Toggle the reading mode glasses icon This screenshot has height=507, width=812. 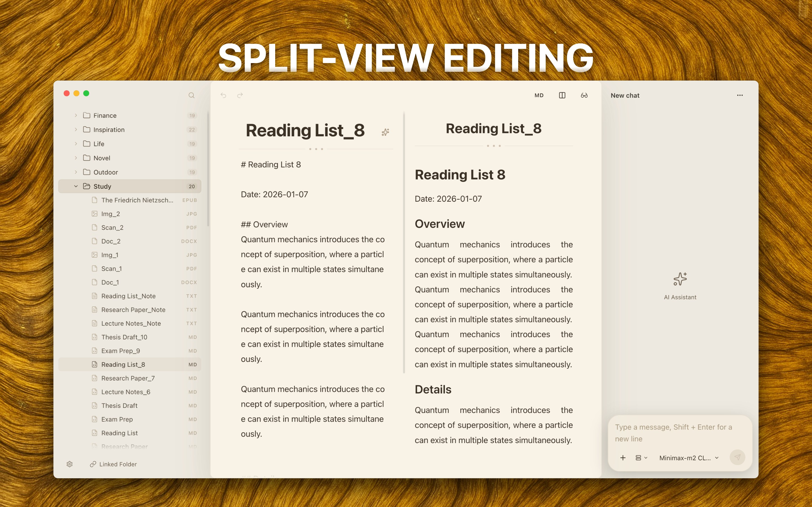584,95
